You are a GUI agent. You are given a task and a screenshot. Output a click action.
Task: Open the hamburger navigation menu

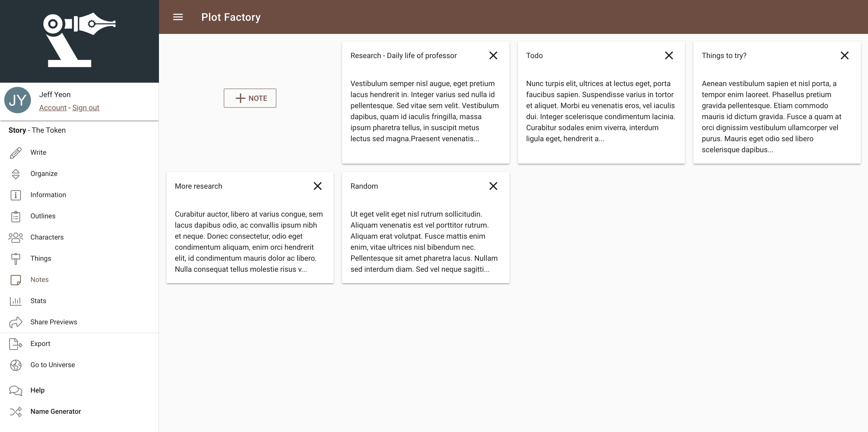(x=178, y=17)
